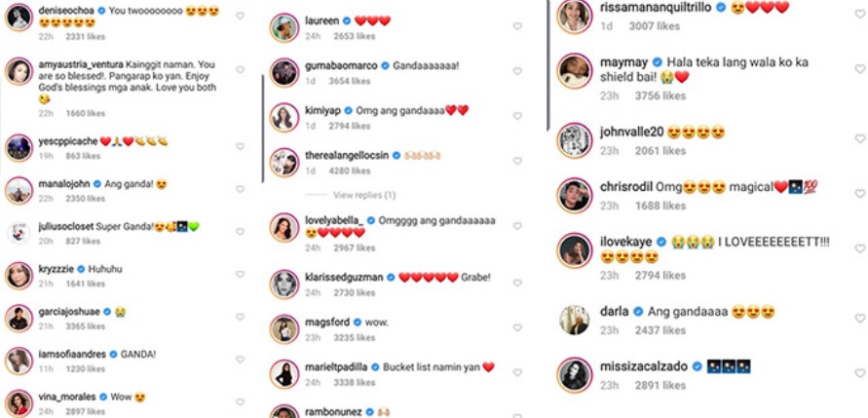Open rissamananquiltrillo's profile via username
Image resolution: width=868 pixels, height=418 pixels.
tap(656, 8)
